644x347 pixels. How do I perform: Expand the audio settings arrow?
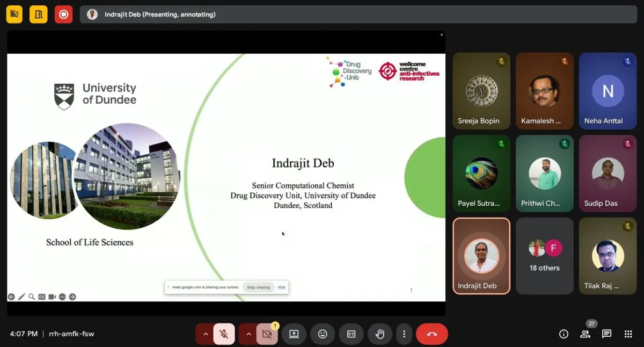205,334
